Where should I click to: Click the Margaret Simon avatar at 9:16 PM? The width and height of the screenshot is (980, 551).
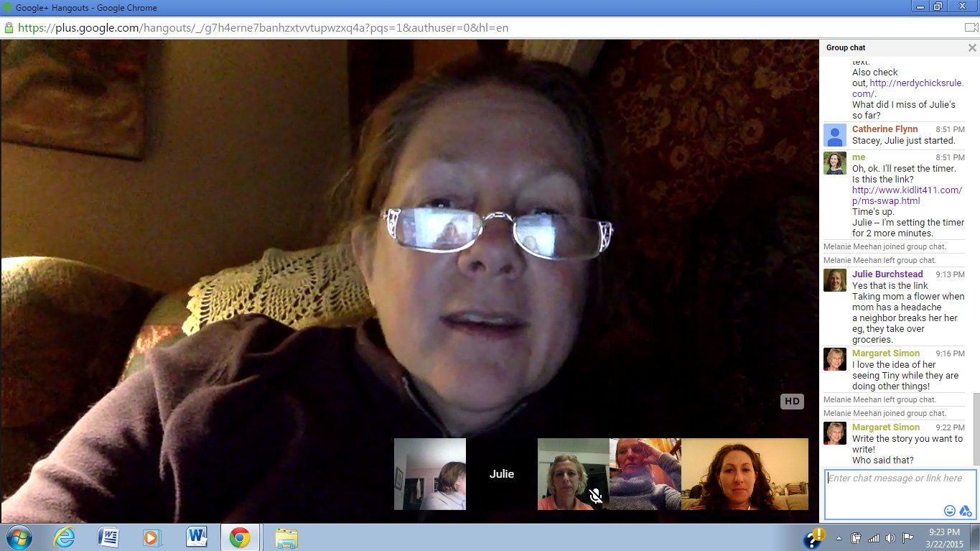(834, 359)
